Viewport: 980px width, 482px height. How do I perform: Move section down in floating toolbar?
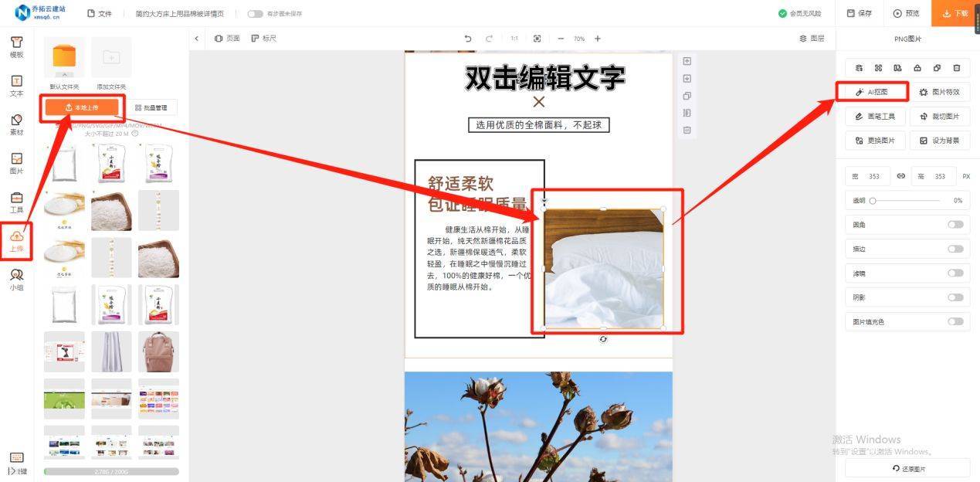(687, 78)
